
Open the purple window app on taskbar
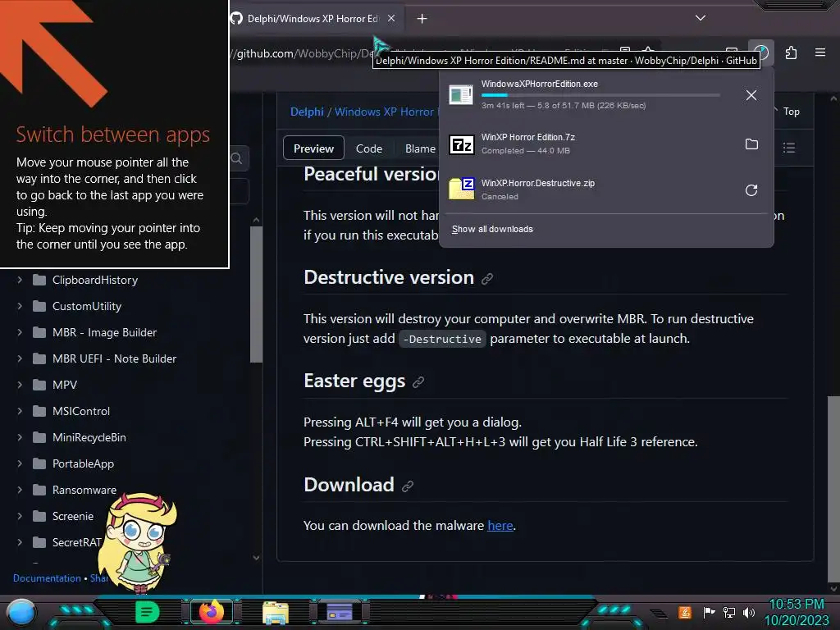(340, 612)
